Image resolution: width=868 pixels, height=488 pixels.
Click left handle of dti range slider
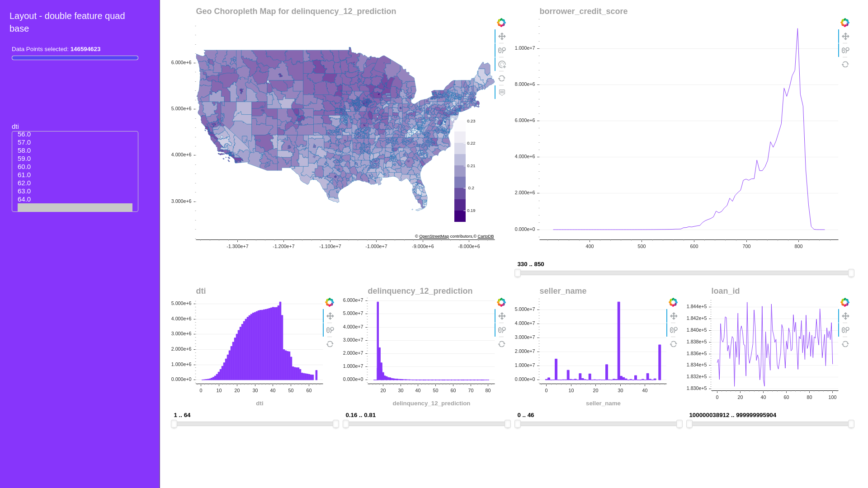[174, 424]
